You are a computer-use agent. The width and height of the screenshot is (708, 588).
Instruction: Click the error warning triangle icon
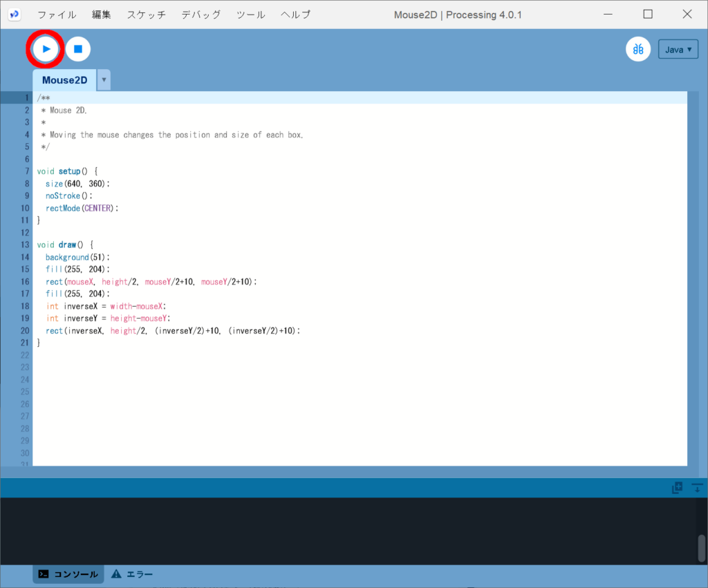[116, 573]
